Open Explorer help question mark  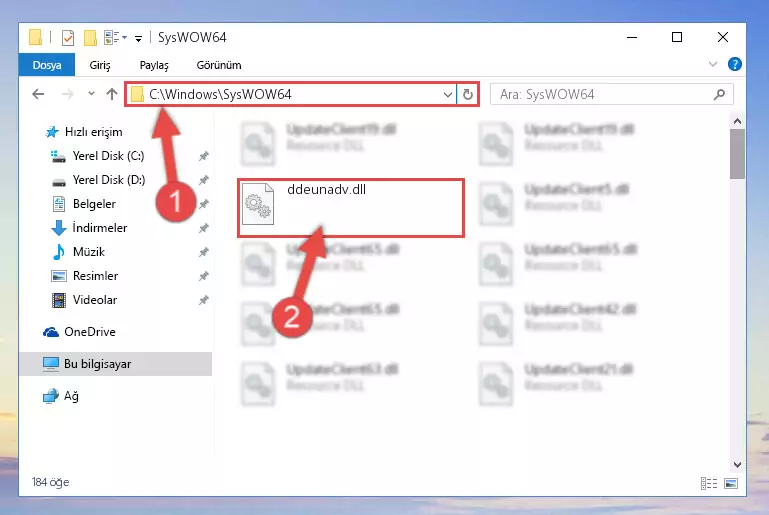[x=734, y=64]
